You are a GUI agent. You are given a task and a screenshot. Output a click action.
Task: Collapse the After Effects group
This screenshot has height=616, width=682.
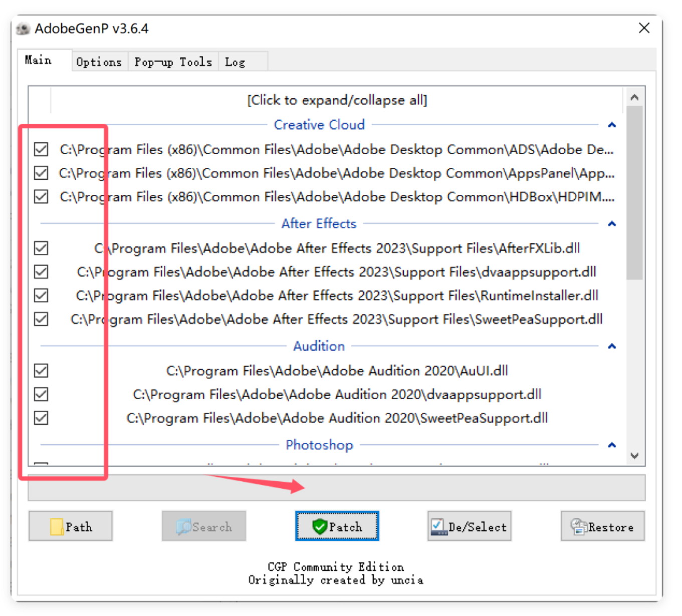[x=612, y=223]
